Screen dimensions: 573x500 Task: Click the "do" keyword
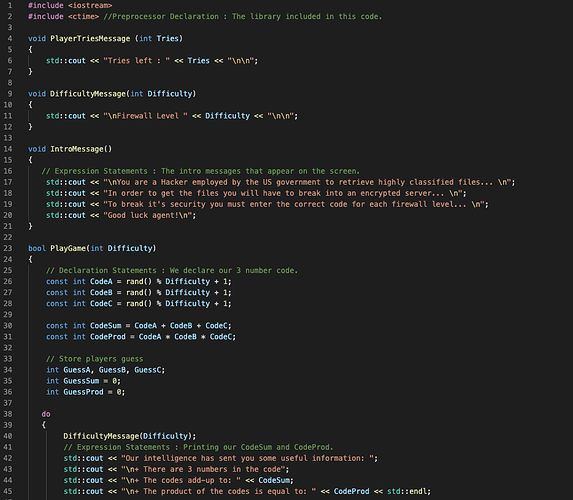(46, 414)
